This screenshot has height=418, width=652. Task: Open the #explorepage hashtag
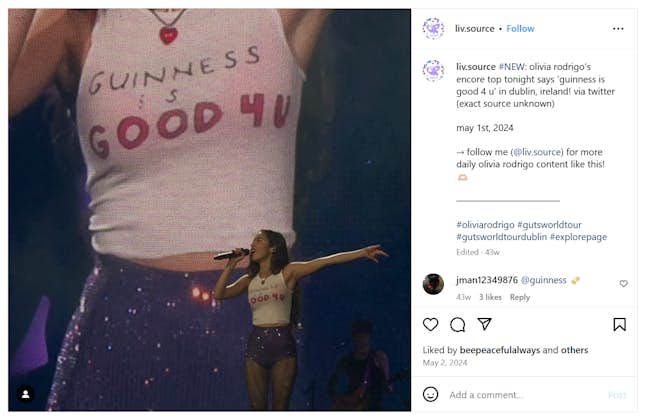pos(578,237)
